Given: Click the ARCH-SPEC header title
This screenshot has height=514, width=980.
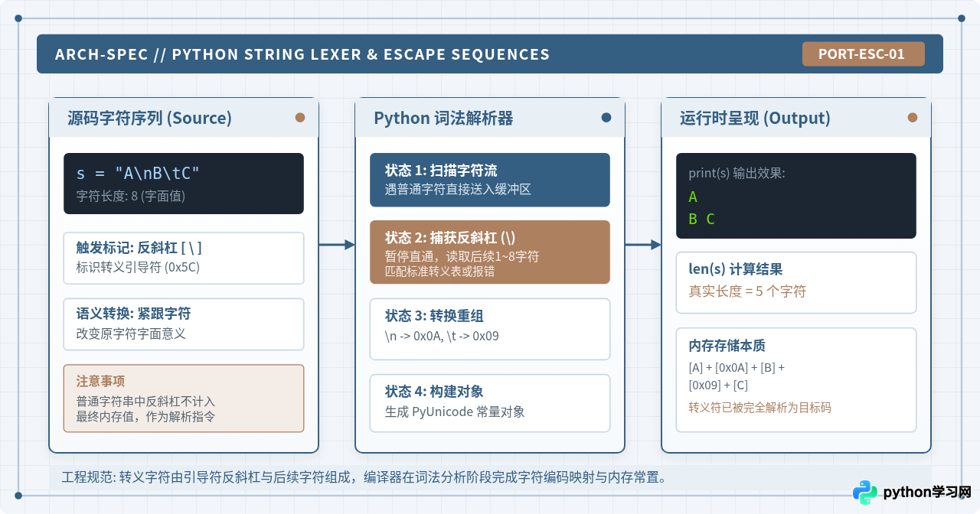Looking at the screenshot, I should tap(302, 54).
